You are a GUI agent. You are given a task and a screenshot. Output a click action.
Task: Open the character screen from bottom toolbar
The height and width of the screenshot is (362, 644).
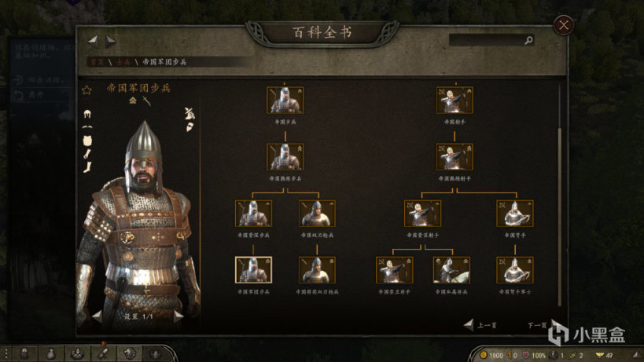pos(24,354)
